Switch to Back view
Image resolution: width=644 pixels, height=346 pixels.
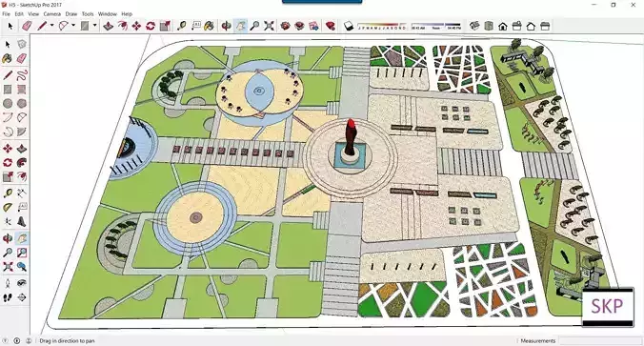531,26
